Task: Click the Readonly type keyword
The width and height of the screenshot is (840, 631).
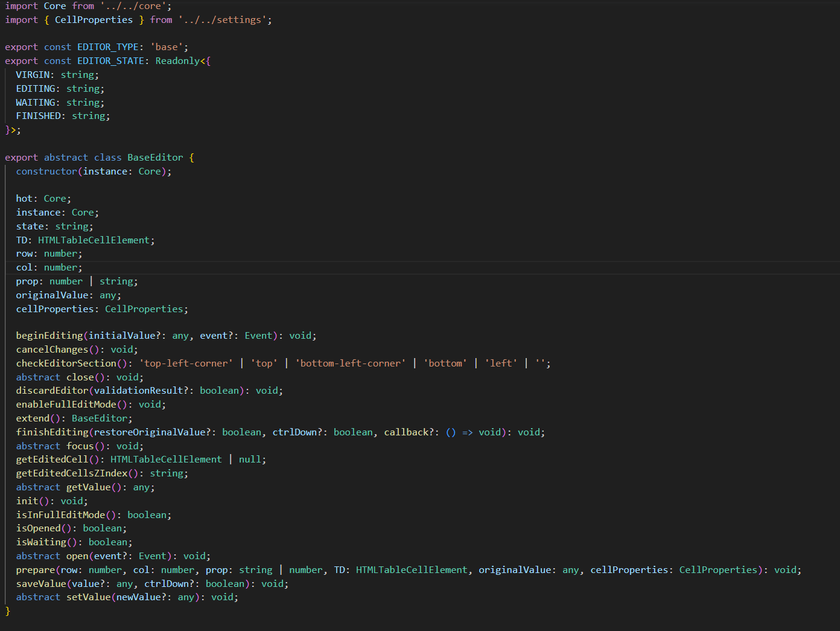Action: 177,61
